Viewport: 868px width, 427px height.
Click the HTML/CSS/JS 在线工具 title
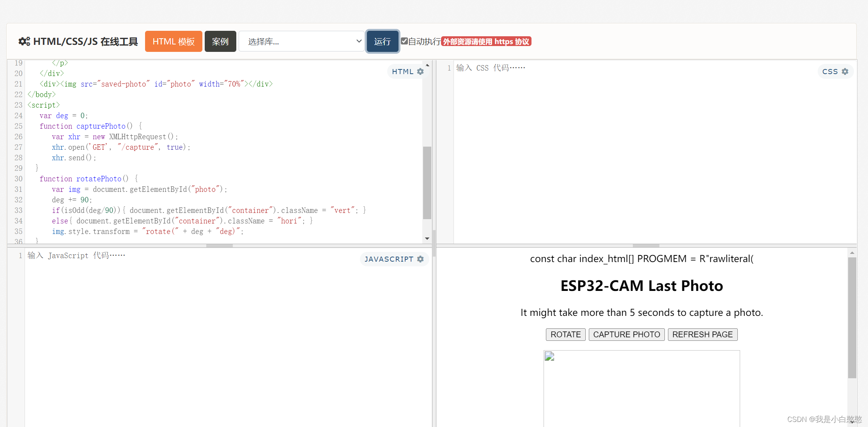[x=85, y=41]
